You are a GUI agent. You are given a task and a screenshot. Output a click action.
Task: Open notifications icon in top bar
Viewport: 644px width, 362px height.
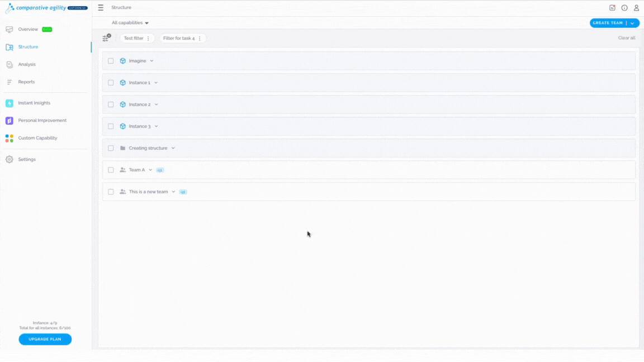[612, 8]
